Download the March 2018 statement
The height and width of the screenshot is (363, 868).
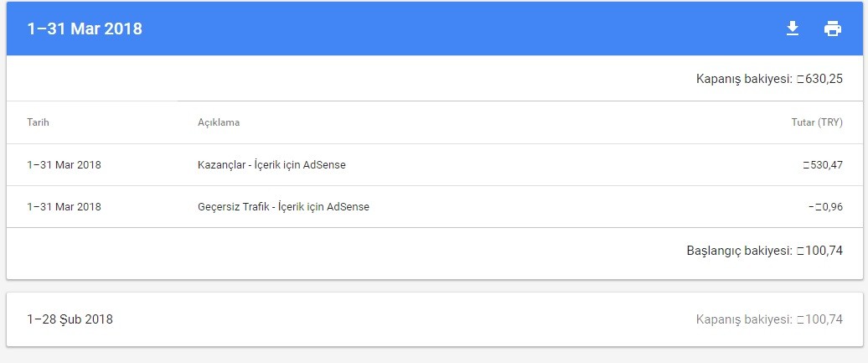click(793, 29)
